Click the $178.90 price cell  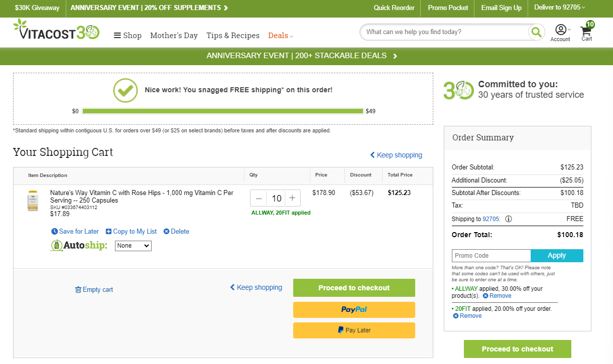pyautogui.click(x=324, y=193)
